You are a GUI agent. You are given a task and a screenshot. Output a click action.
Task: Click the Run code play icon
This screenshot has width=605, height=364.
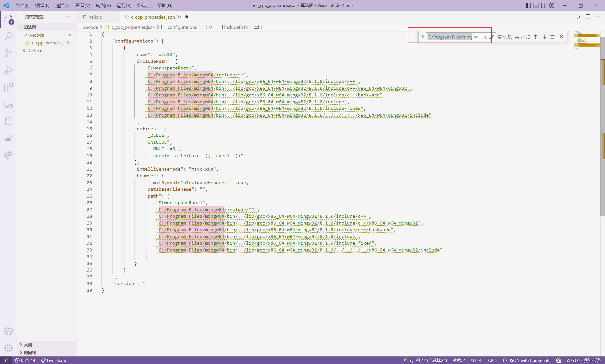(x=578, y=17)
